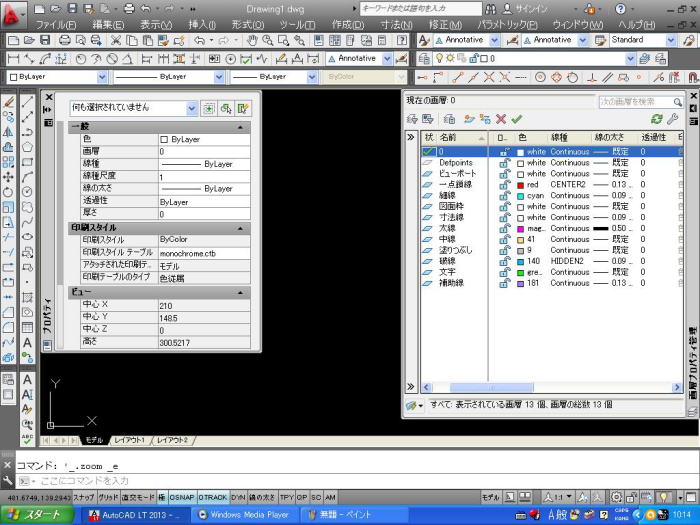Click the magenta color swatch for 太線 layer

coord(520,229)
